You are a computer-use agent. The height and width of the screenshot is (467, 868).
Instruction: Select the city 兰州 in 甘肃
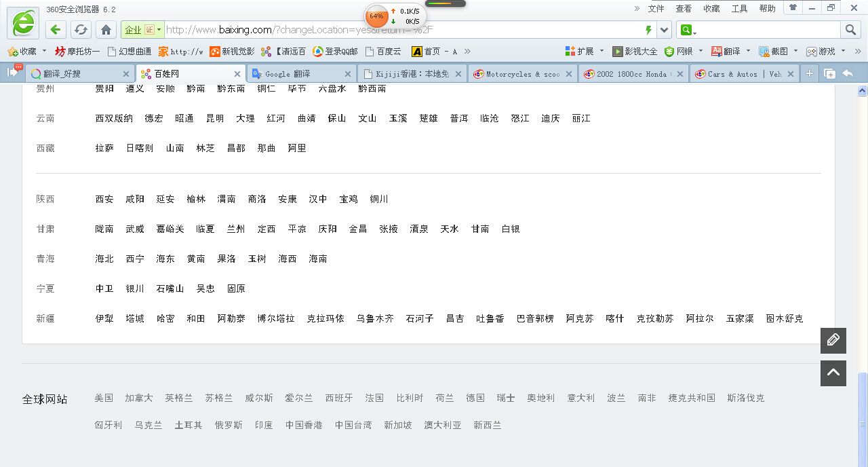click(x=236, y=229)
